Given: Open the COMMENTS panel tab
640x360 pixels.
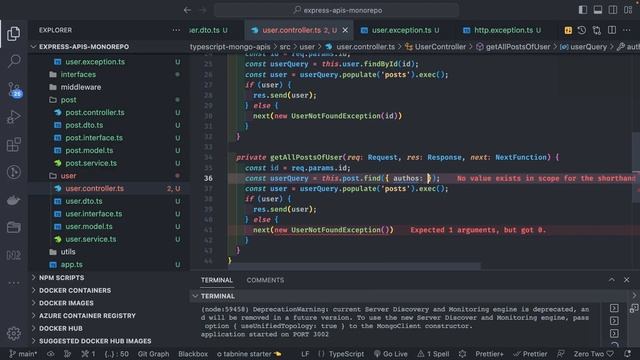Looking at the screenshot, I should pyautogui.click(x=265, y=280).
